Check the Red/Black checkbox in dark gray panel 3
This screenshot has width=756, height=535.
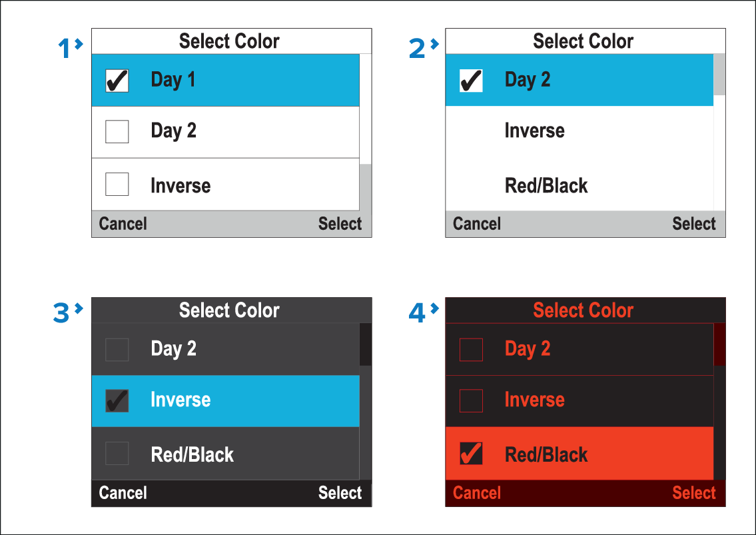[117, 453]
